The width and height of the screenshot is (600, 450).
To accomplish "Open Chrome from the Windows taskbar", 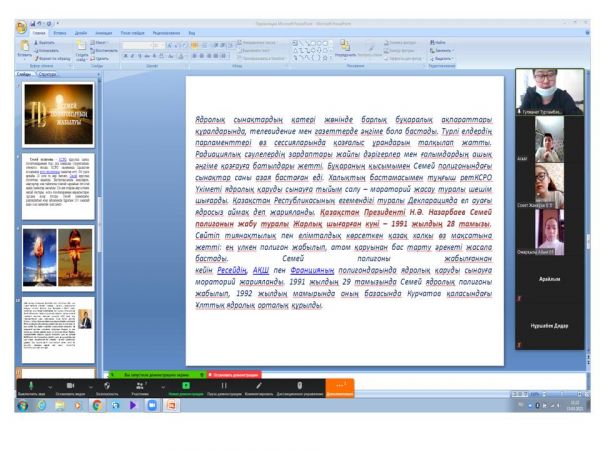I will pos(98,406).
